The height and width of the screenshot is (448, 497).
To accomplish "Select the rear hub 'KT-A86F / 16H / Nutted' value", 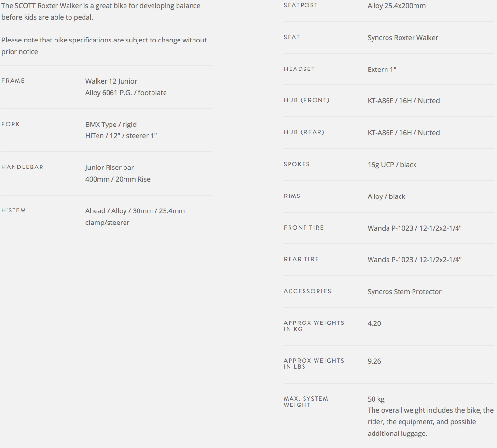I will pos(403,133).
